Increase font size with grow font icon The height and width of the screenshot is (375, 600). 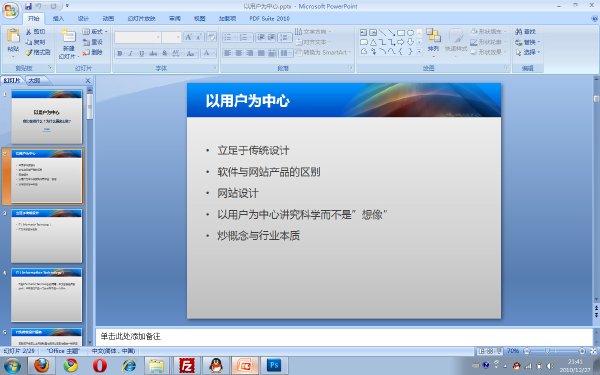click(x=188, y=37)
